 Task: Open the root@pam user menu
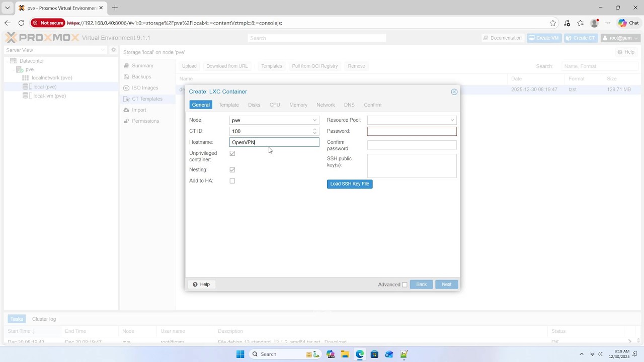click(620, 38)
